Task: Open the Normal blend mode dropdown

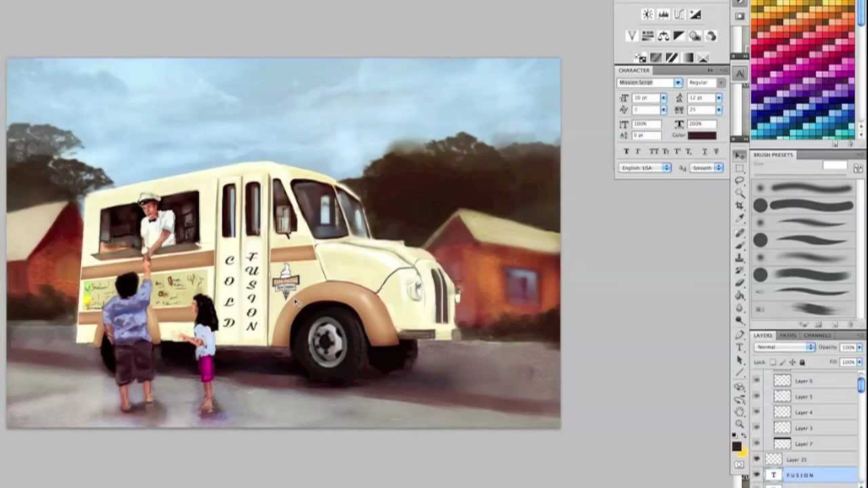Action: point(784,347)
